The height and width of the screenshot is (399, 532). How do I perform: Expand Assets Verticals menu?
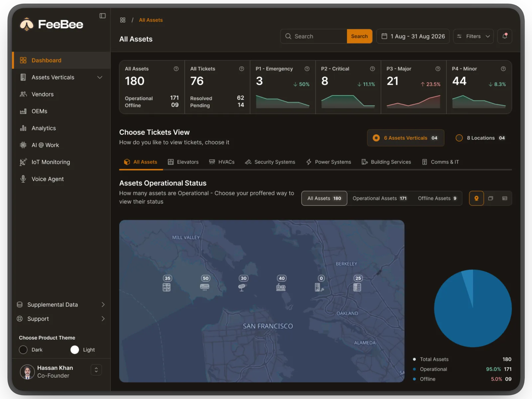click(61, 77)
